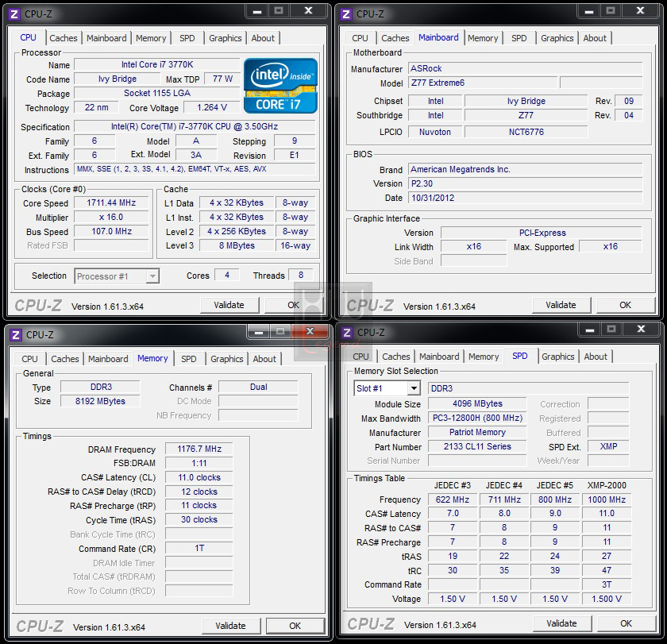The height and width of the screenshot is (644, 667).
Task: Click the Level 3 cache value '8 MBytes'
Action: [x=237, y=245]
